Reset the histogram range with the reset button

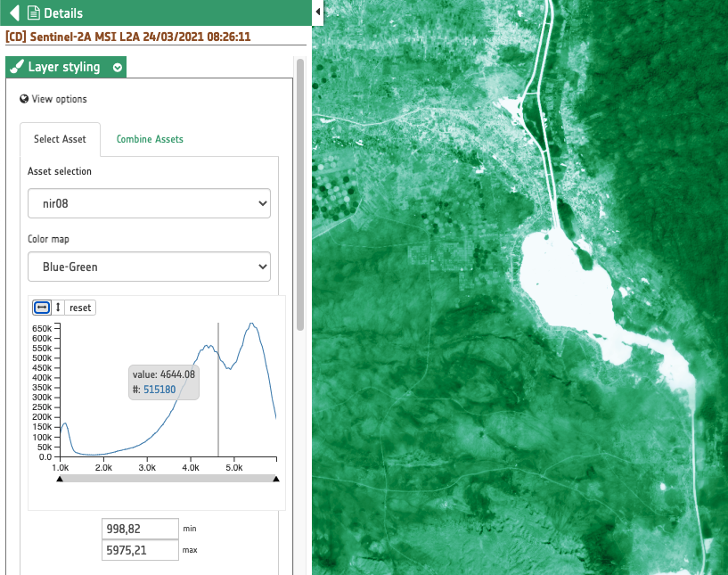tap(80, 308)
